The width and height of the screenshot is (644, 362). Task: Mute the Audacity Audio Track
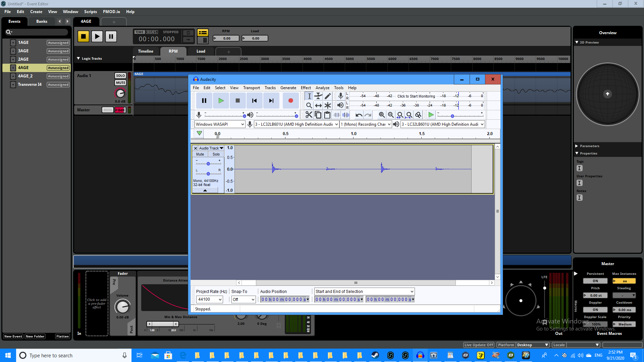pyautogui.click(x=200, y=154)
